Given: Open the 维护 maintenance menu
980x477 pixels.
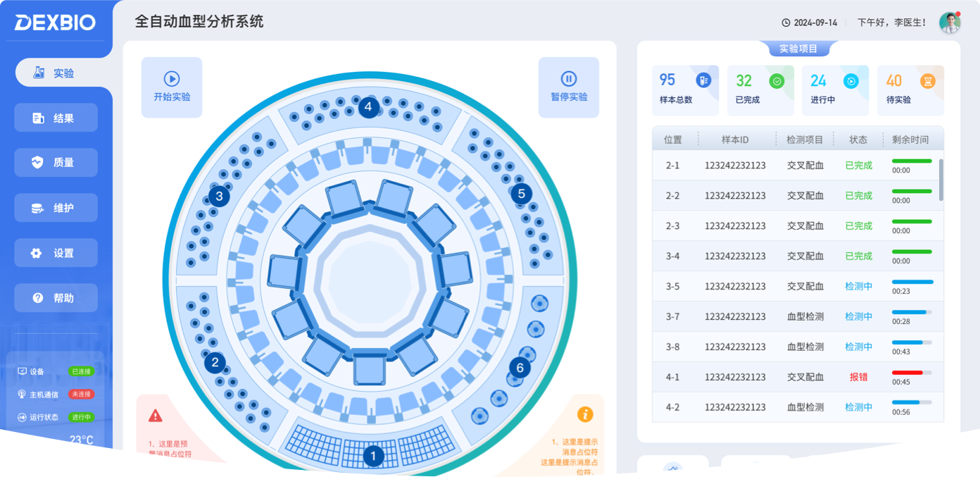Looking at the screenshot, I should click(x=56, y=208).
